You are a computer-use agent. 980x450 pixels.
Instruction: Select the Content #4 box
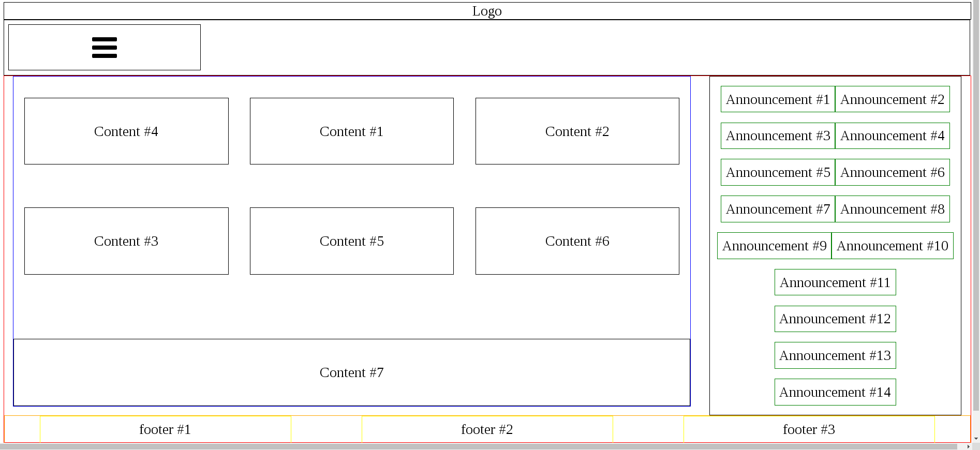tap(126, 131)
